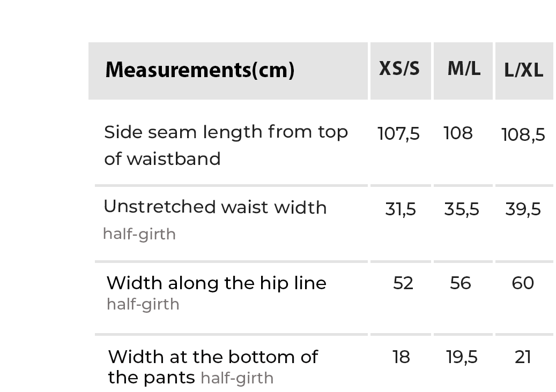
Task: Select the M/L size column header
Action: coord(463,69)
